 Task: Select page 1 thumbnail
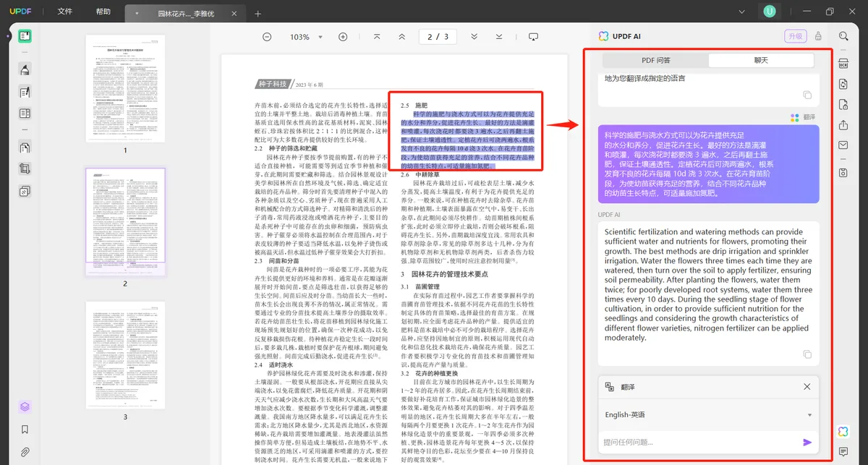(x=124, y=90)
